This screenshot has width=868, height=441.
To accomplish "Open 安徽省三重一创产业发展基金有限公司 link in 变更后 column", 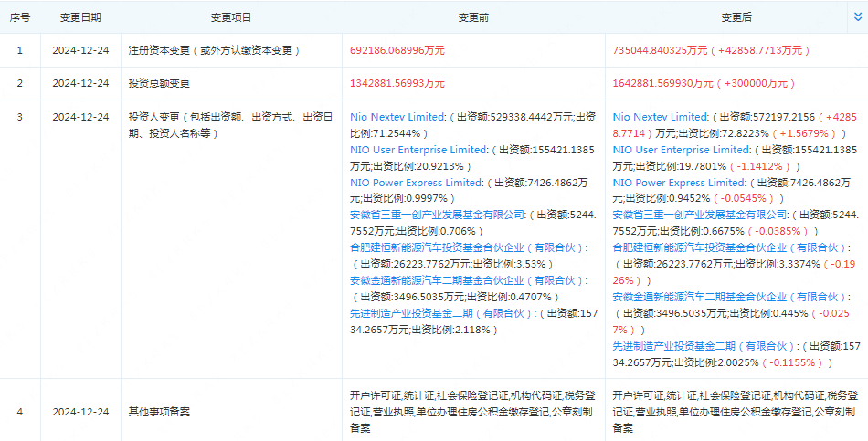I will tap(700, 215).
